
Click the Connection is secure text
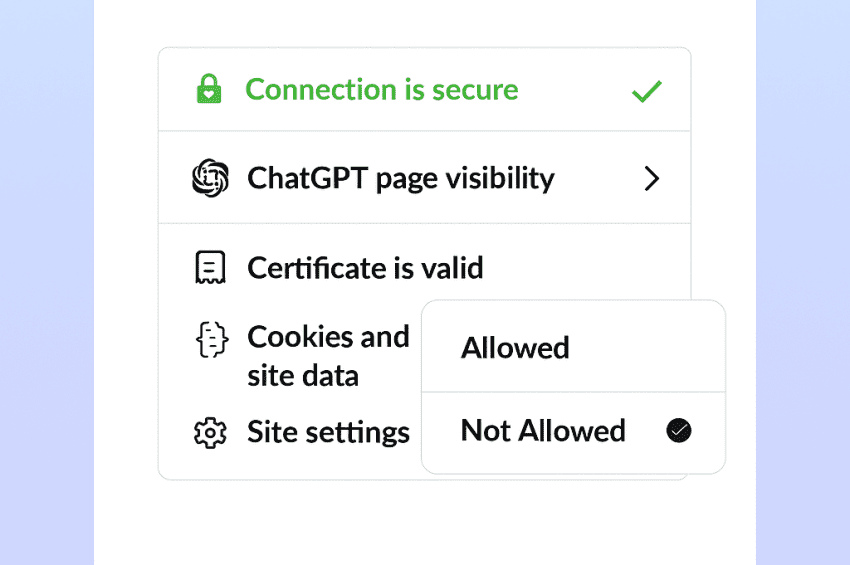[x=381, y=90]
